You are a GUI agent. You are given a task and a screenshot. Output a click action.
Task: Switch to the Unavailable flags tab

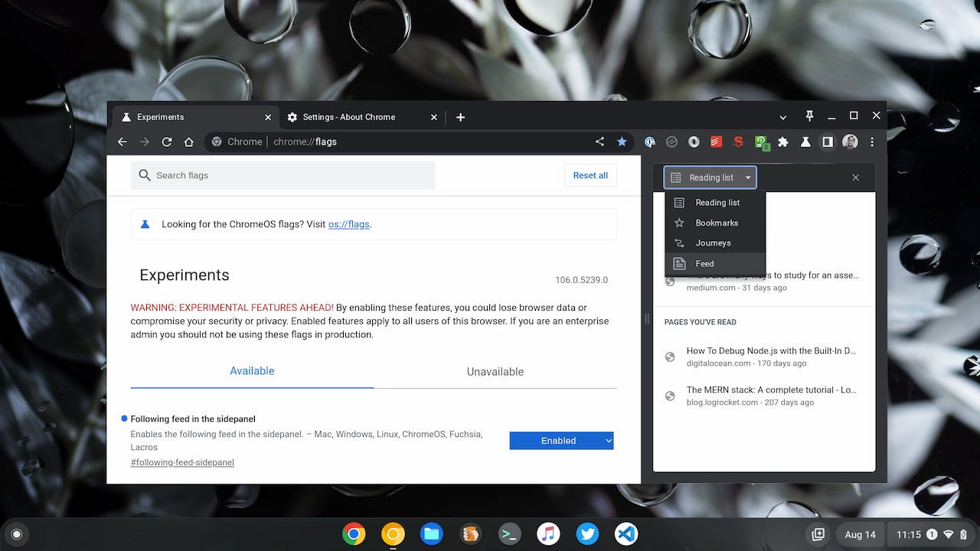(495, 372)
